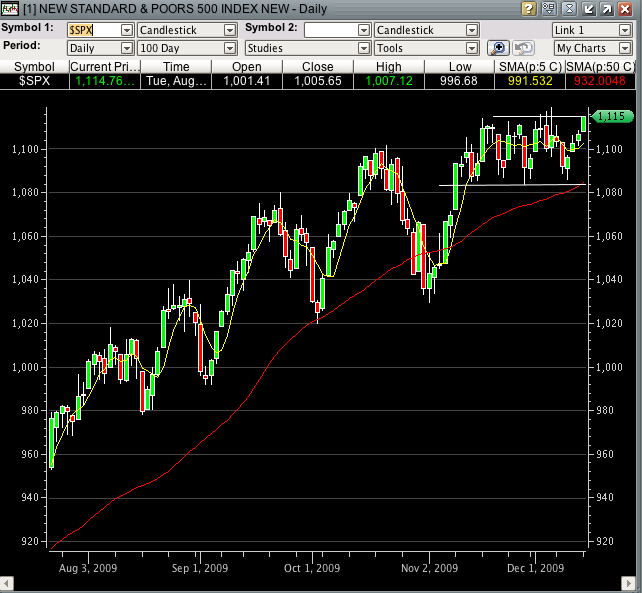Click the help question-mark icon in title bar
Screen dimensions: 642x593
(x=528, y=9)
